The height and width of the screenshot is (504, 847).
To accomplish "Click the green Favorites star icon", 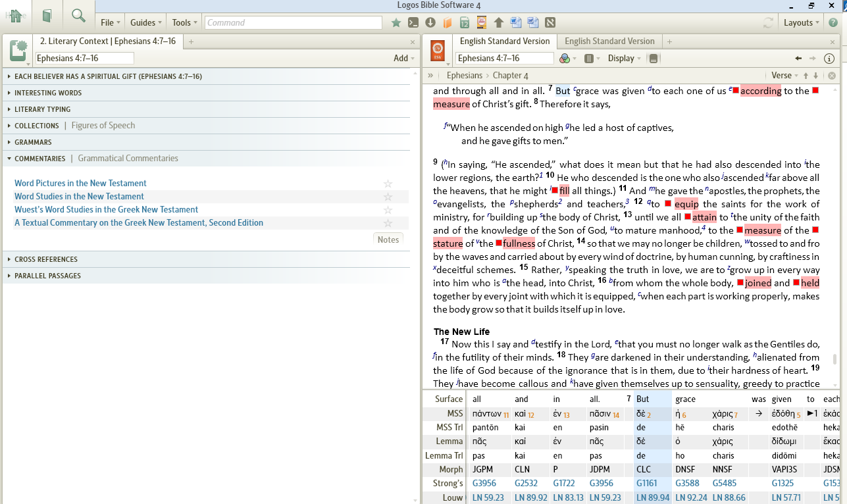I will [x=396, y=23].
